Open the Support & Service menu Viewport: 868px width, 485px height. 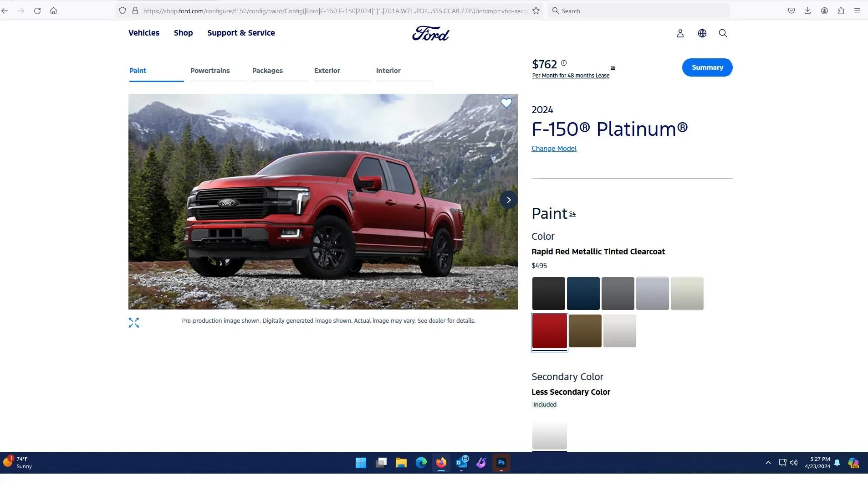pos(241,33)
